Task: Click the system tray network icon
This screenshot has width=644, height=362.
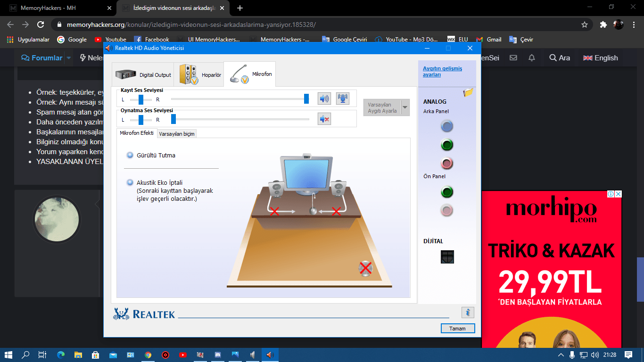Action: 584,355
